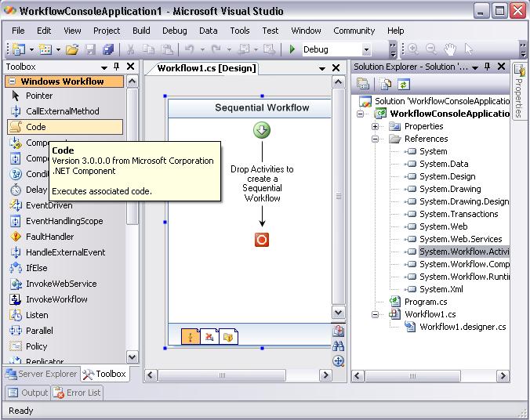Open the Debug configuration dropdown
The height and width of the screenshot is (420, 530).
click(366, 49)
